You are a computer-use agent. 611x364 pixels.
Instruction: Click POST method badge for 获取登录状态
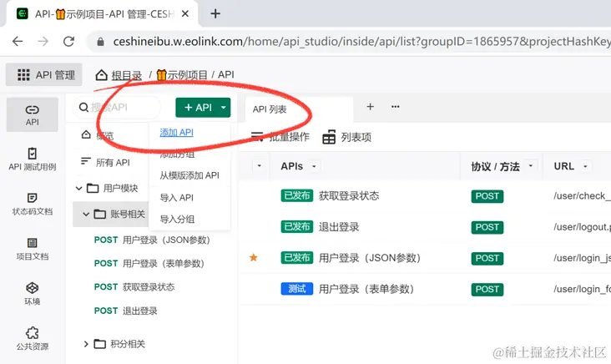pos(487,196)
